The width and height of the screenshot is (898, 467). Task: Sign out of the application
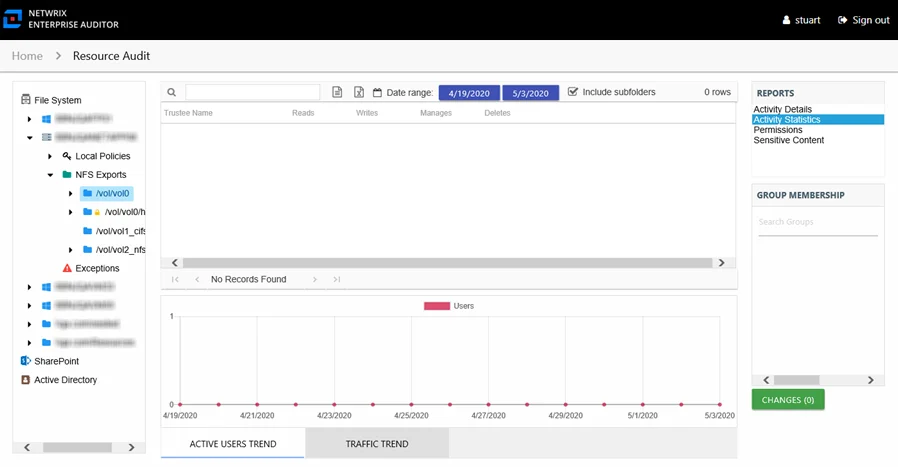pos(864,20)
